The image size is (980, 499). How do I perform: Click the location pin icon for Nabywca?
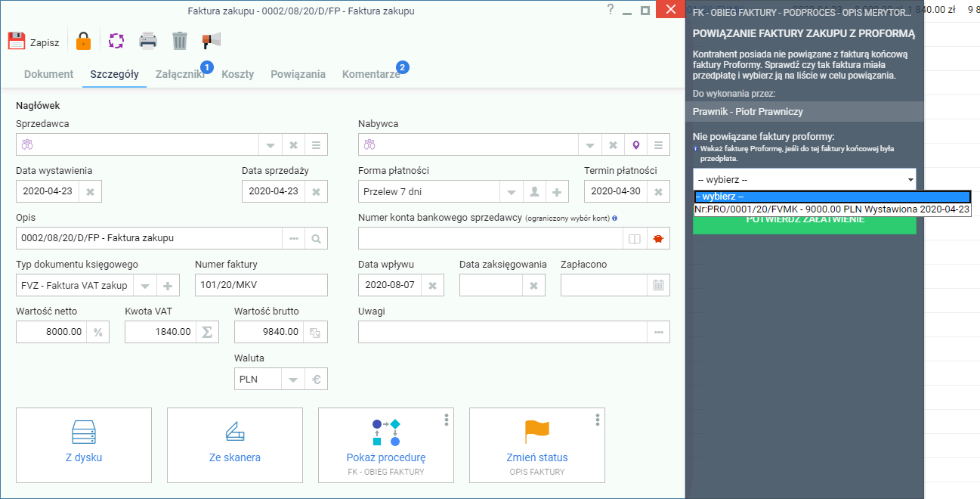point(636,144)
